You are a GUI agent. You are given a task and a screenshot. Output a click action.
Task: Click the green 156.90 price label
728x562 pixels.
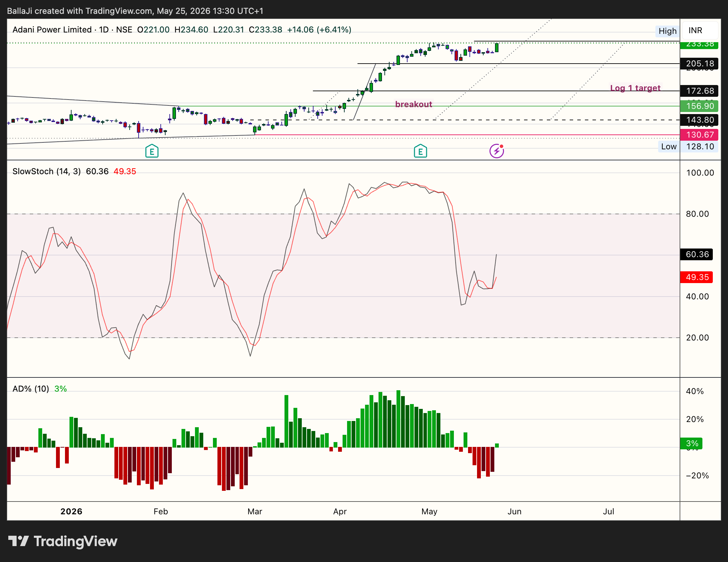(700, 106)
